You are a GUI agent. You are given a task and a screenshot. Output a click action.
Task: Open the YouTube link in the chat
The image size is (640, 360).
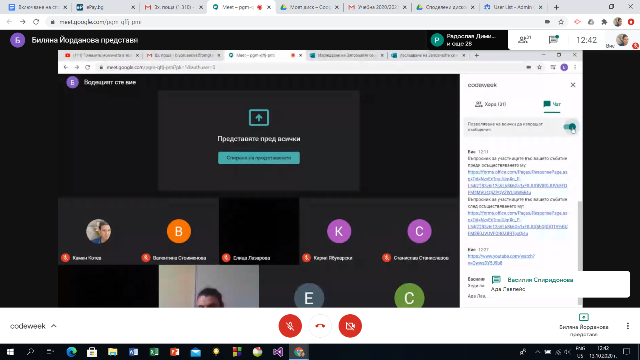[x=501, y=259]
